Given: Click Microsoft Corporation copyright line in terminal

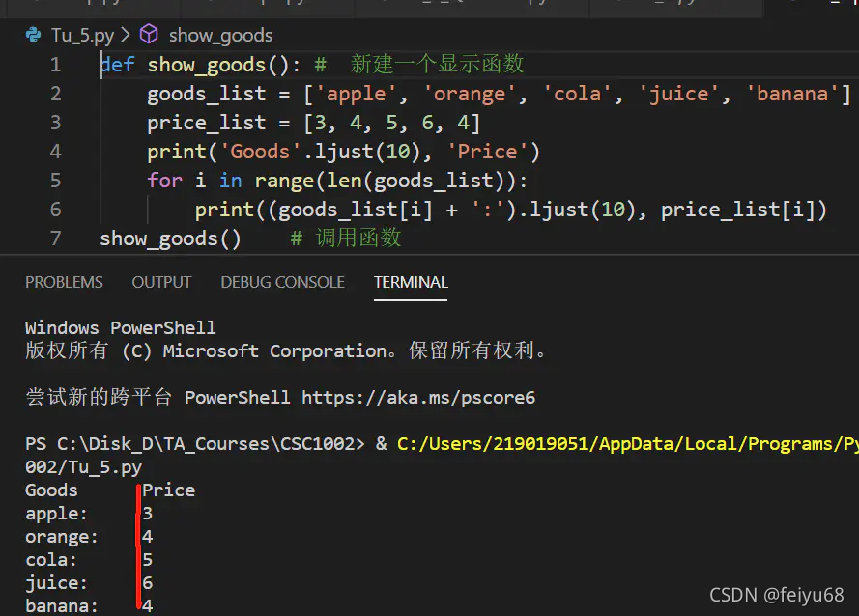Looking at the screenshot, I should (x=285, y=351).
